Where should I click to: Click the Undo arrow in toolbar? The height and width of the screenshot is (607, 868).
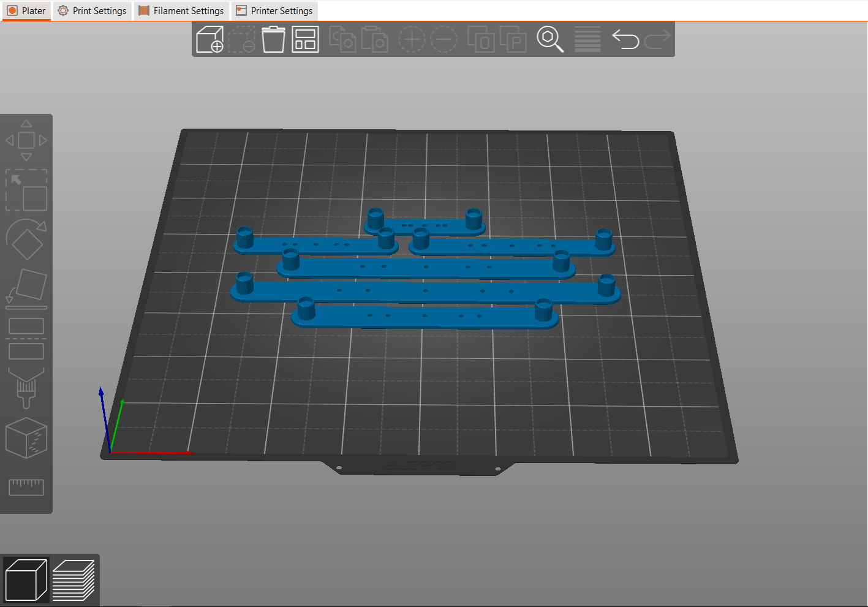click(625, 40)
